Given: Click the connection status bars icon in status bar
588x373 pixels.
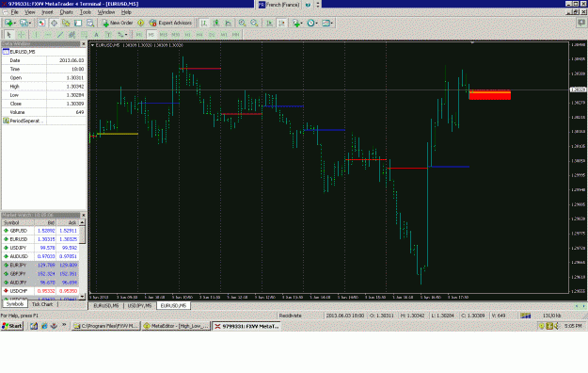Looking at the screenshot, I should [x=525, y=316].
